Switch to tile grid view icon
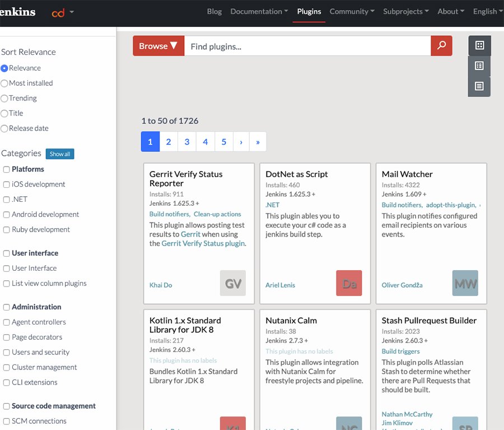This screenshot has width=504, height=430. (479, 45)
